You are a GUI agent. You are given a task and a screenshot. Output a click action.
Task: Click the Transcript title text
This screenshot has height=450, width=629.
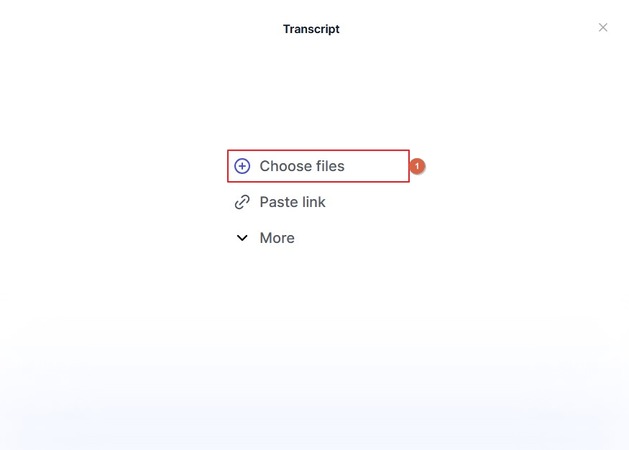click(x=311, y=29)
